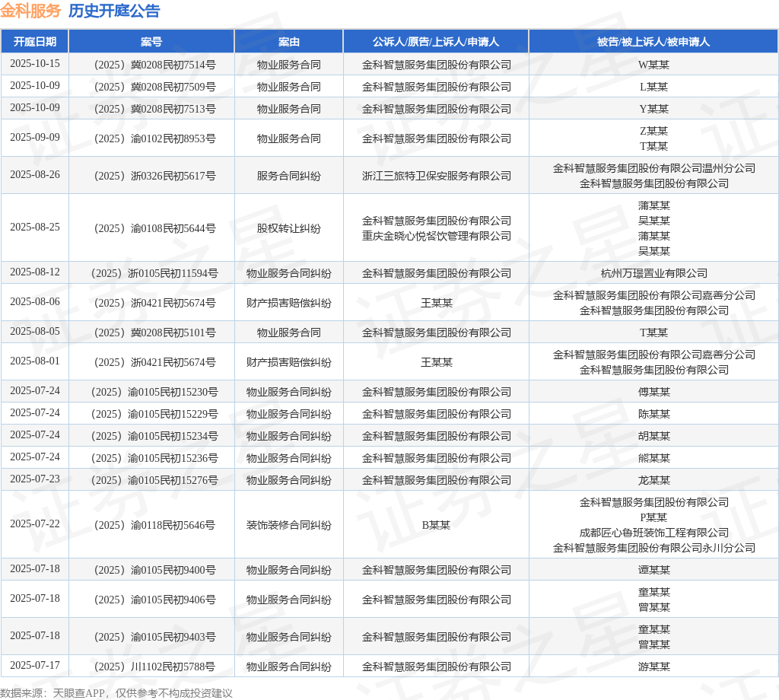Click the 金科服务 title text
The width and height of the screenshot is (779, 700).
[30, 11]
